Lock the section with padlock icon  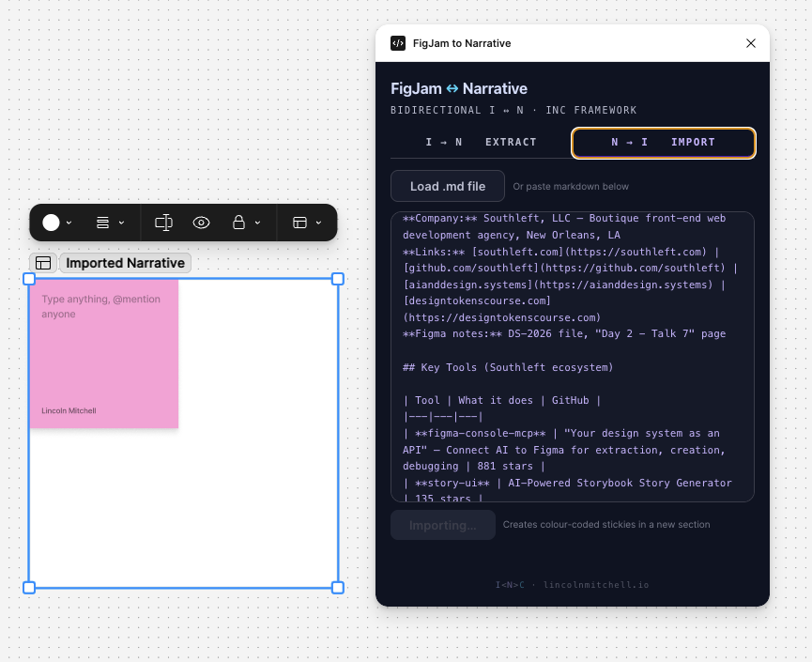click(238, 223)
